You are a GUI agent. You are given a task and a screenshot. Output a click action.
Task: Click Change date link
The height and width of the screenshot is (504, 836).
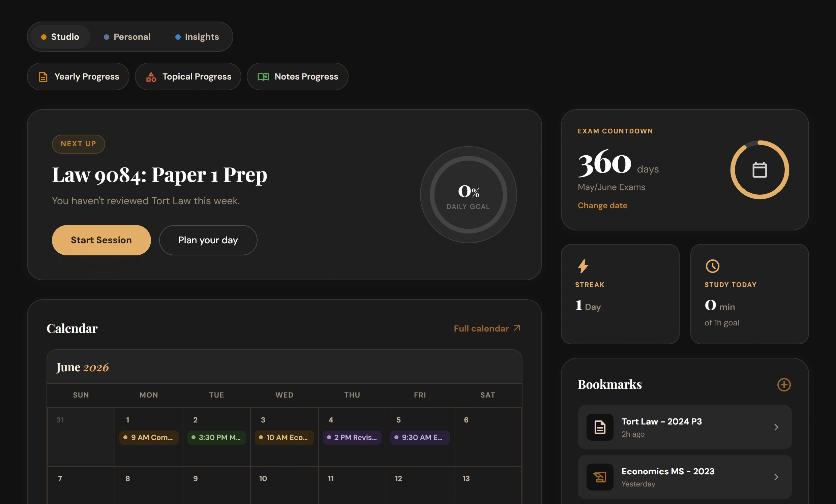(602, 205)
